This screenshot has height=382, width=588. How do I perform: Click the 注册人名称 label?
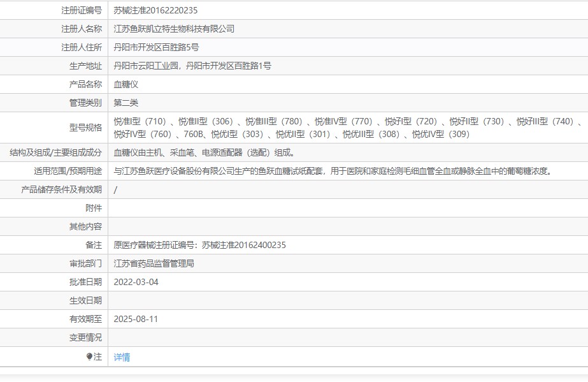tap(82, 29)
